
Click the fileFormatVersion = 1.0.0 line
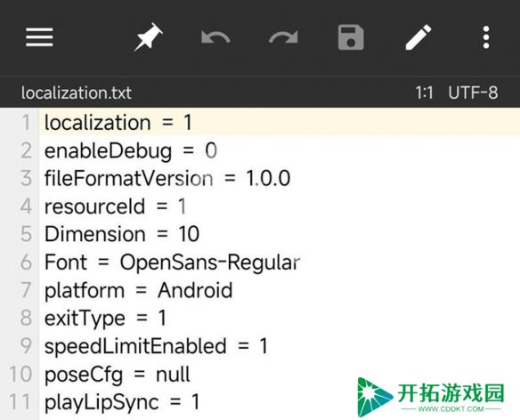tap(280, 178)
